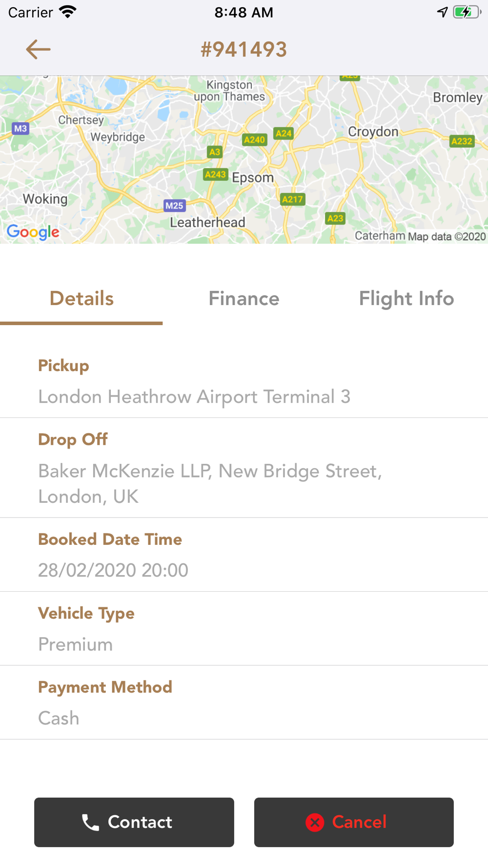Tap the M25 motorway badge on the map
Image resolution: width=488 pixels, height=868 pixels.
click(174, 206)
